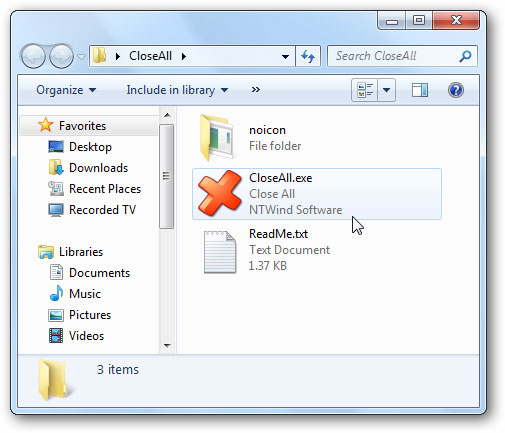Expand the recent pages arrow near Back
Viewport: 505px width, 433px height.
[81, 56]
